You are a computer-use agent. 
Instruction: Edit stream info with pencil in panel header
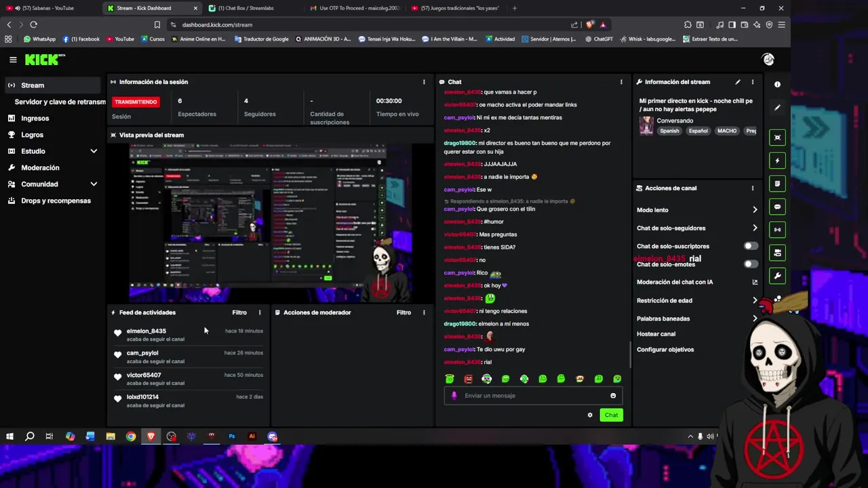pyautogui.click(x=738, y=82)
